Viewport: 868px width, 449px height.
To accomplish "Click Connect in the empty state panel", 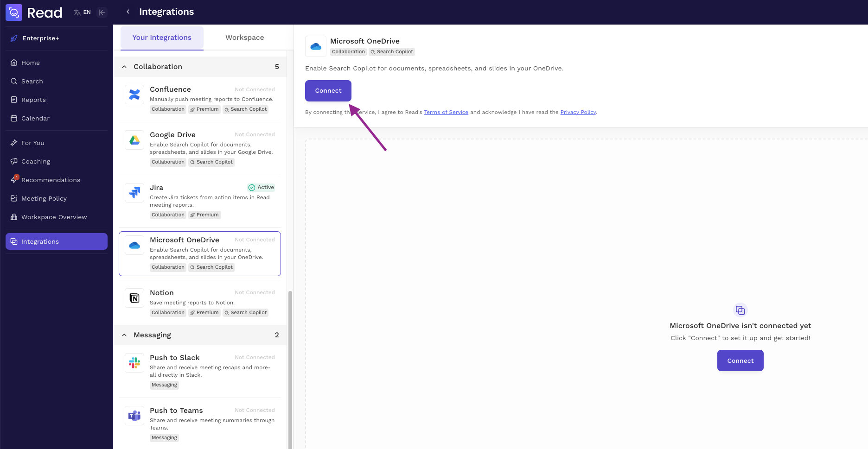I will click(x=740, y=360).
